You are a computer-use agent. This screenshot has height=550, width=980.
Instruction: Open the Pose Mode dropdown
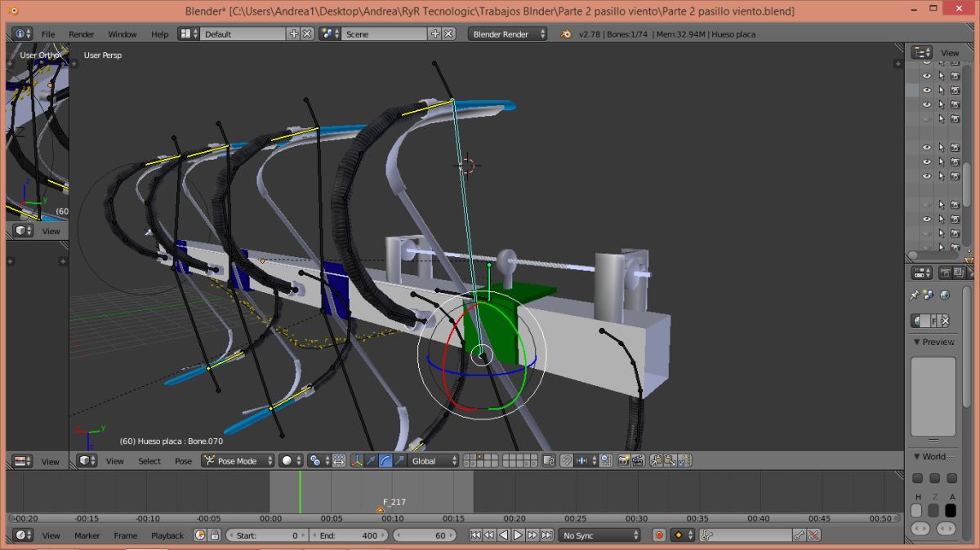click(238, 461)
